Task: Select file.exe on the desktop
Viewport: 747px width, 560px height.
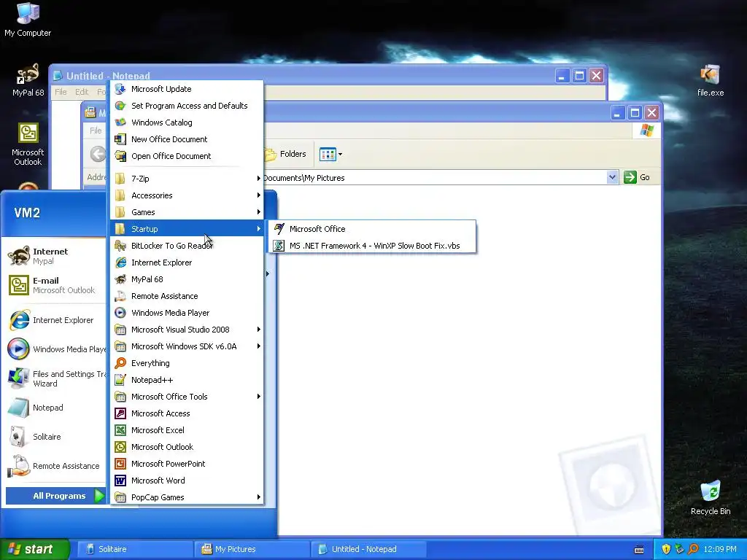Action: pos(710,81)
